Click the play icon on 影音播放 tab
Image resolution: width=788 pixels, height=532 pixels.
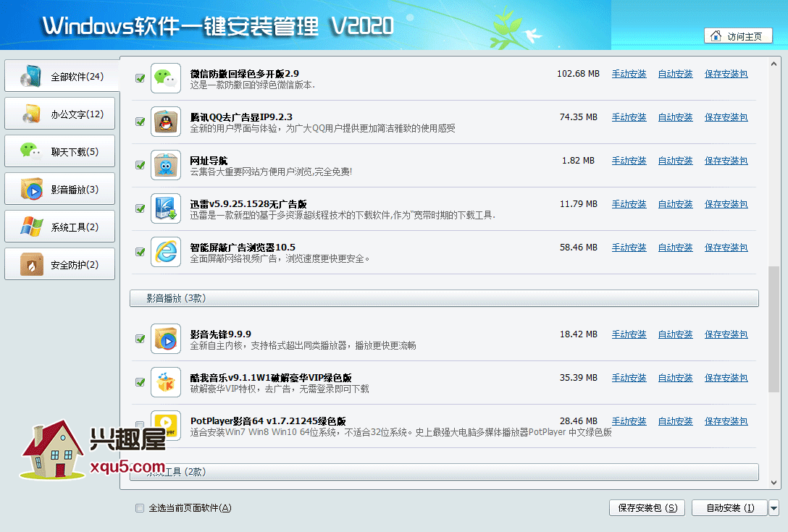click(31, 189)
